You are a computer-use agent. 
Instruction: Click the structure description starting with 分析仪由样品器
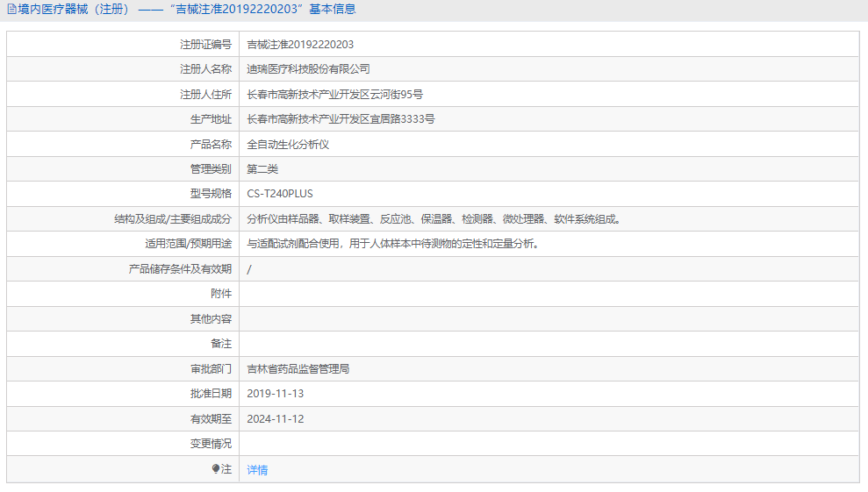pos(435,219)
